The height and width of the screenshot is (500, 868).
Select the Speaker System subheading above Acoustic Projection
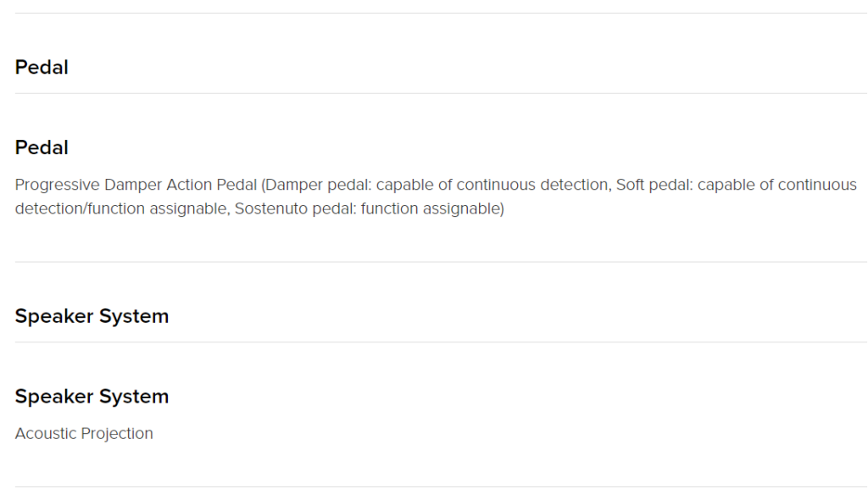[92, 397]
